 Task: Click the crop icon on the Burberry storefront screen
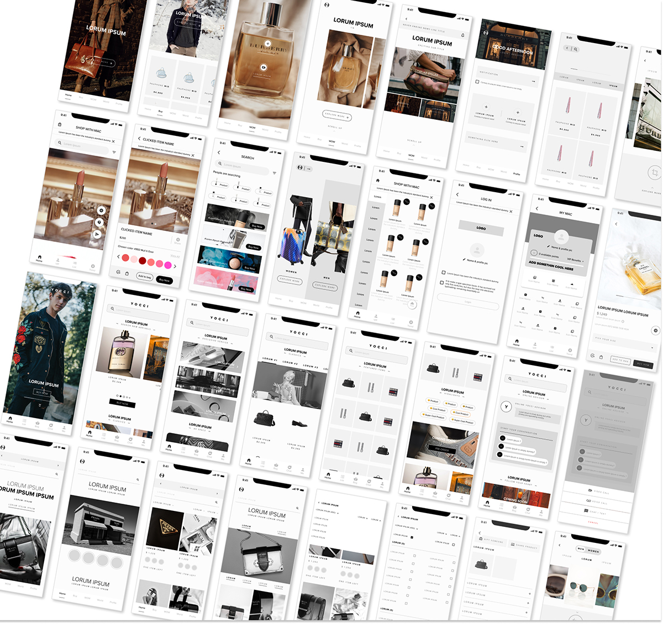pyautogui.click(x=654, y=173)
